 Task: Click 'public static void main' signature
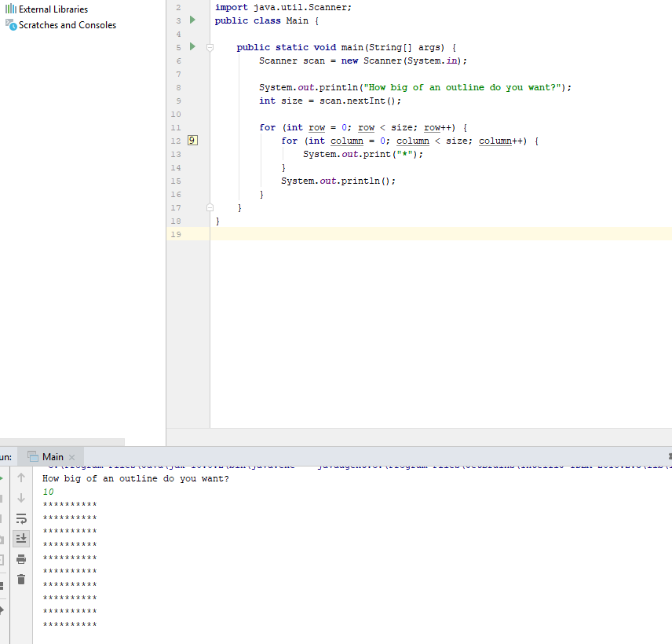(x=346, y=48)
